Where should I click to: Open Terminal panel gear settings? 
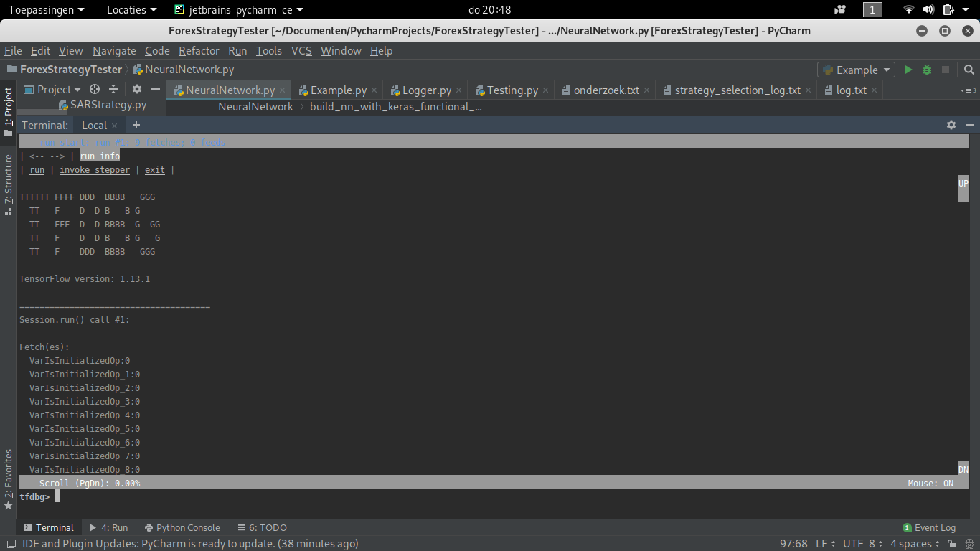point(951,125)
